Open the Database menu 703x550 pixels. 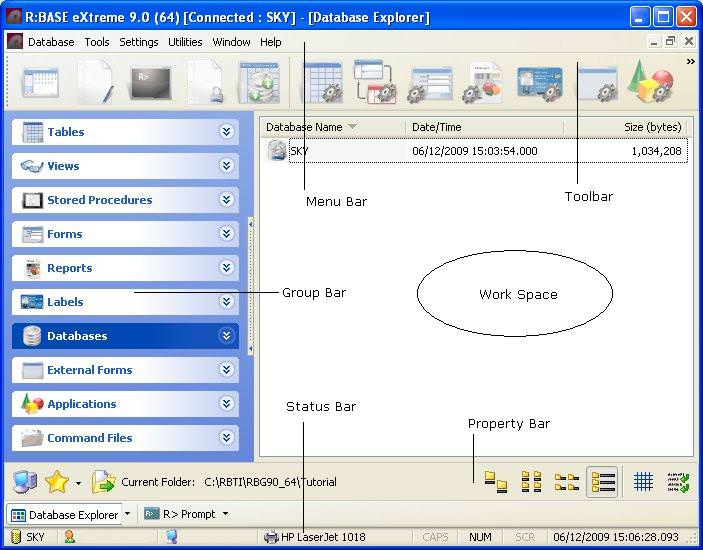click(x=51, y=42)
